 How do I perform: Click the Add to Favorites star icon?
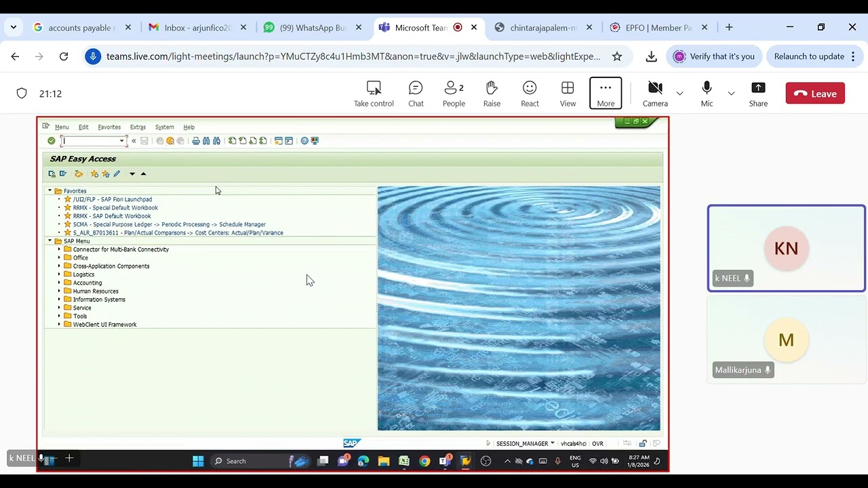coord(94,174)
